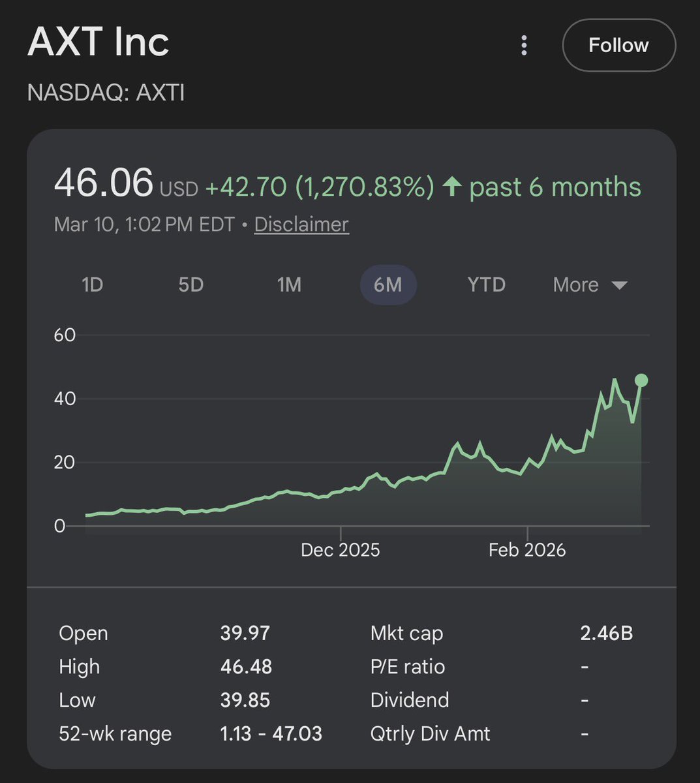Click the 46.06 current price

pyautogui.click(x=104, y=183)
